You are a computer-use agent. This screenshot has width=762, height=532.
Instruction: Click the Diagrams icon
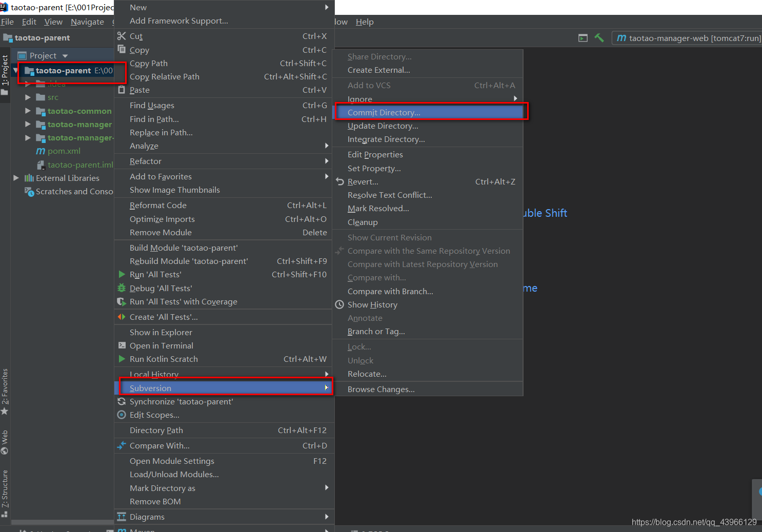[x=122, y=517]
